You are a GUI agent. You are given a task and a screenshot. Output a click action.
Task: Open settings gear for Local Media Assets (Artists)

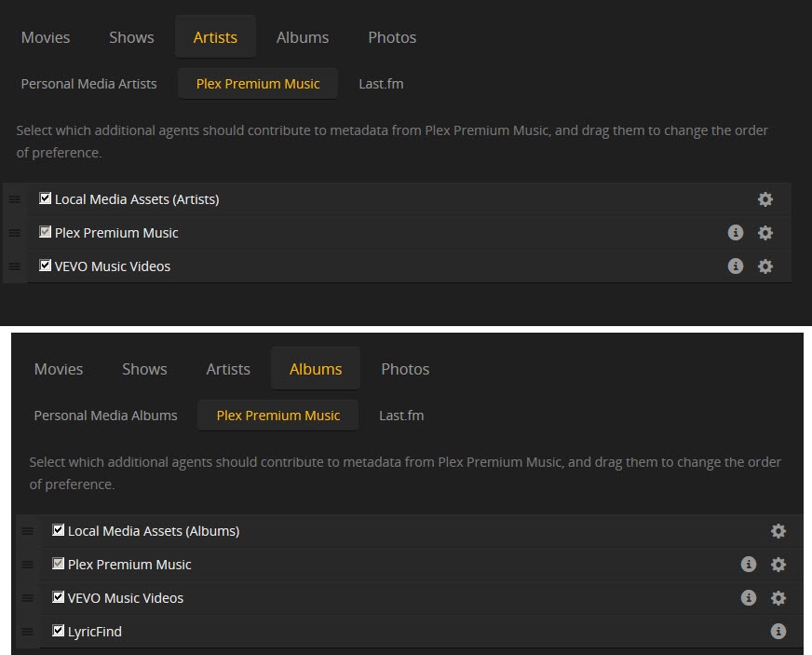click(765, 199)
